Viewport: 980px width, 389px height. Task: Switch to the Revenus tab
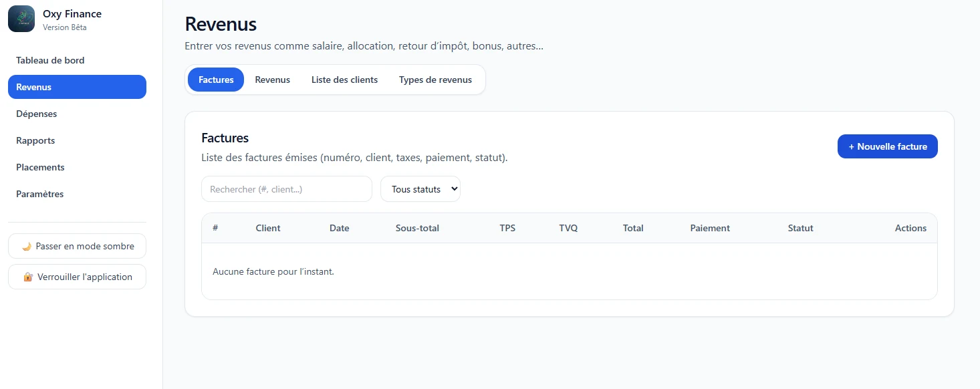[273, 80]
